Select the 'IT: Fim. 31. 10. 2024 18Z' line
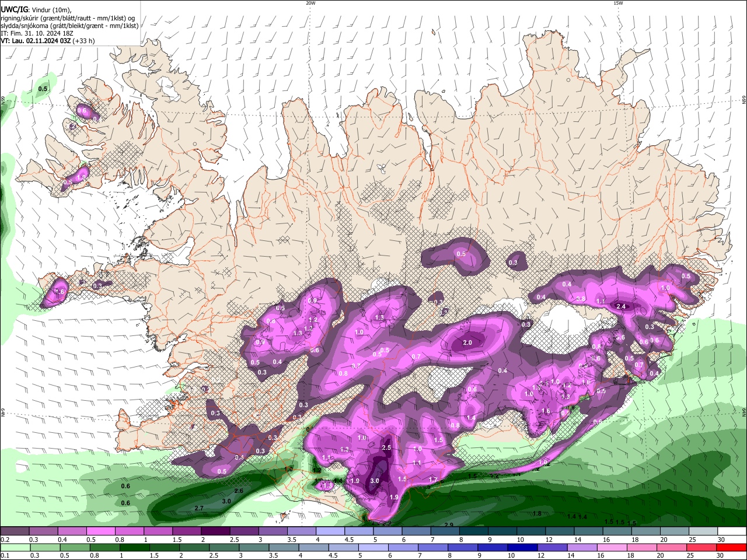Image resolution: width=747 pixels, height=560 pixels. (x=36, y=33)
